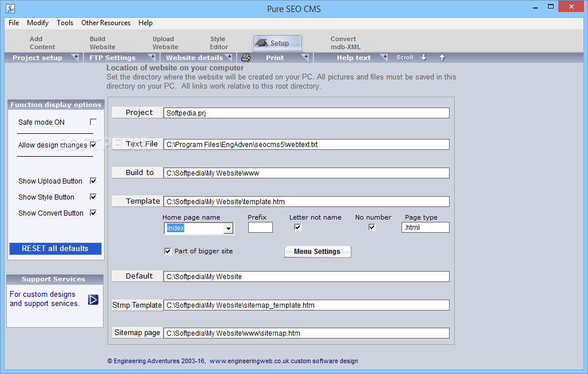The width and height of the screenshot is (588, 374).
Task: Open the Modify menu
Action: tap(38, 23)
